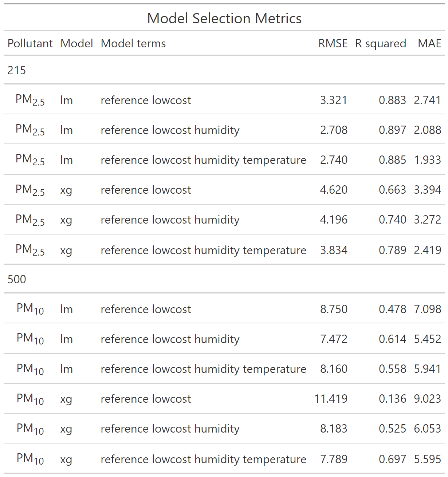The height and width of the screenshot is (477, 448).
Task: Click the Model Selection Metrics title
Action: click(224, 18)
